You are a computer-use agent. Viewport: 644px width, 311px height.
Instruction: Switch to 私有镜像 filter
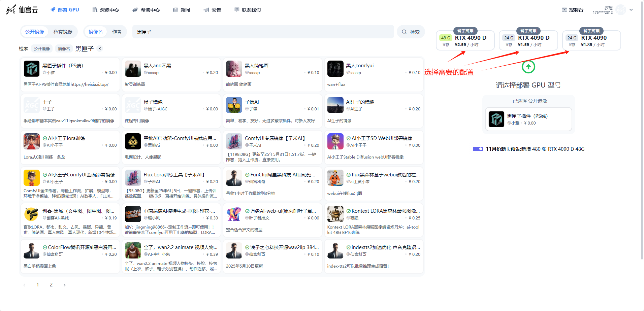click(x=63, y=32)
